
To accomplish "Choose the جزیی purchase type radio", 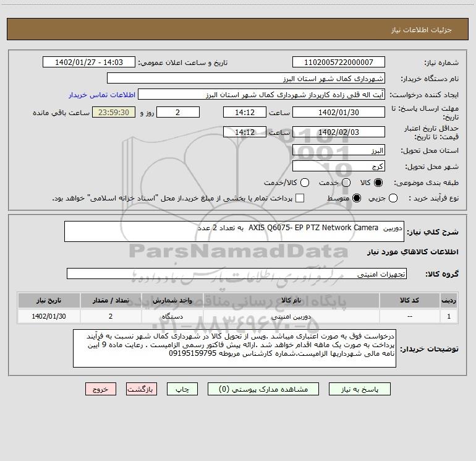I will [393, 198].
